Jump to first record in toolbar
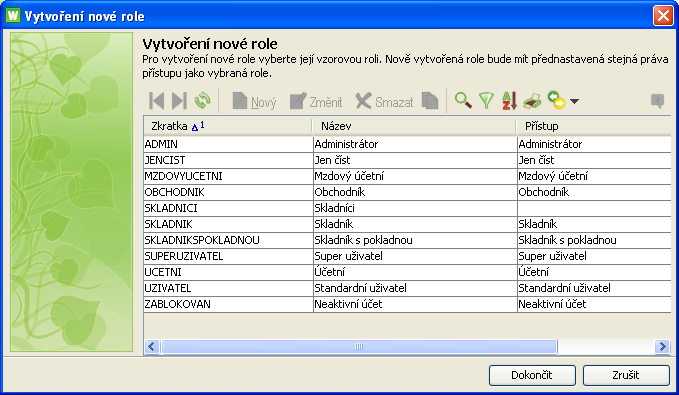The height and width of the screenshot is (395, 679). [x=157, y=101]
